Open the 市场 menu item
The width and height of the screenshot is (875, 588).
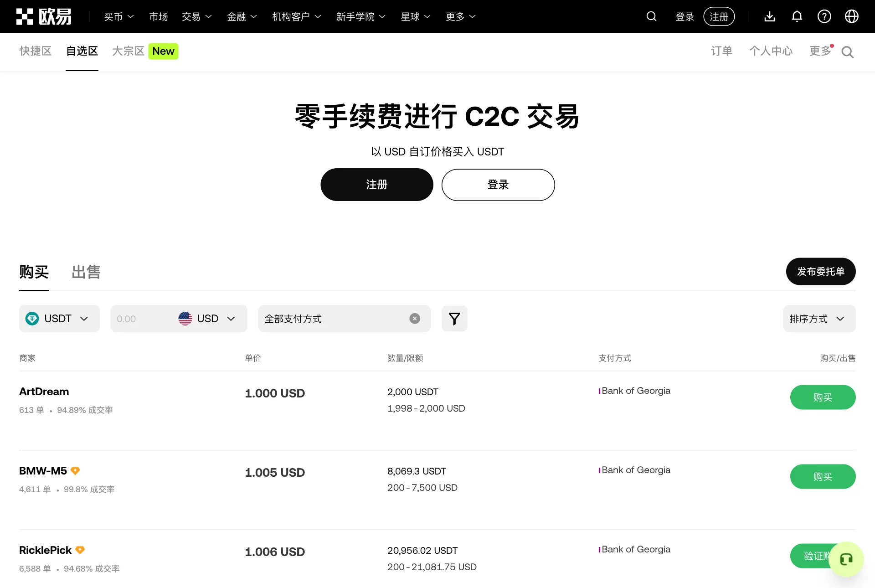click(159, 17)
